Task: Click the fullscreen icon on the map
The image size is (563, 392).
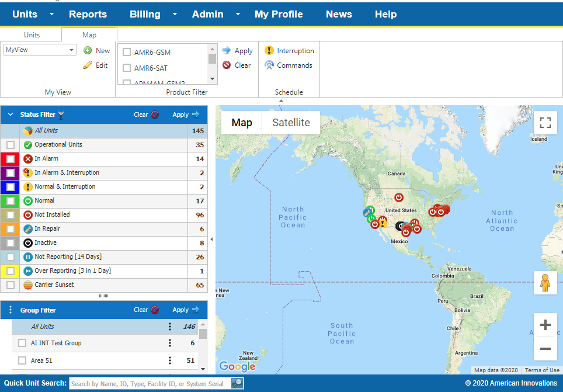Action: pyautogui.click(x=545, y=123)
